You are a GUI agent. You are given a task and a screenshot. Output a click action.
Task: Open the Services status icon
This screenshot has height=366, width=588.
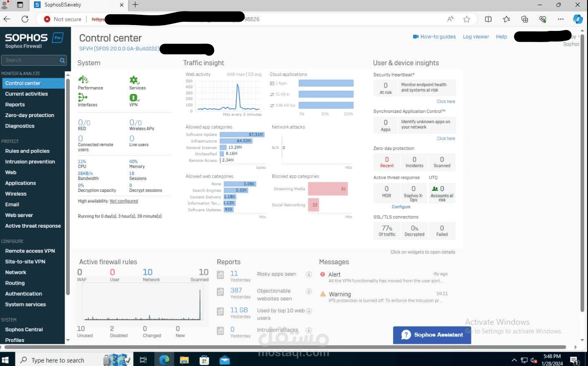134,80
